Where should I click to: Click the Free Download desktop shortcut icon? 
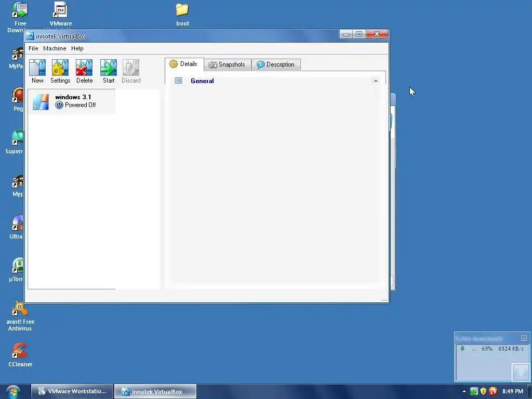(20, 10)
